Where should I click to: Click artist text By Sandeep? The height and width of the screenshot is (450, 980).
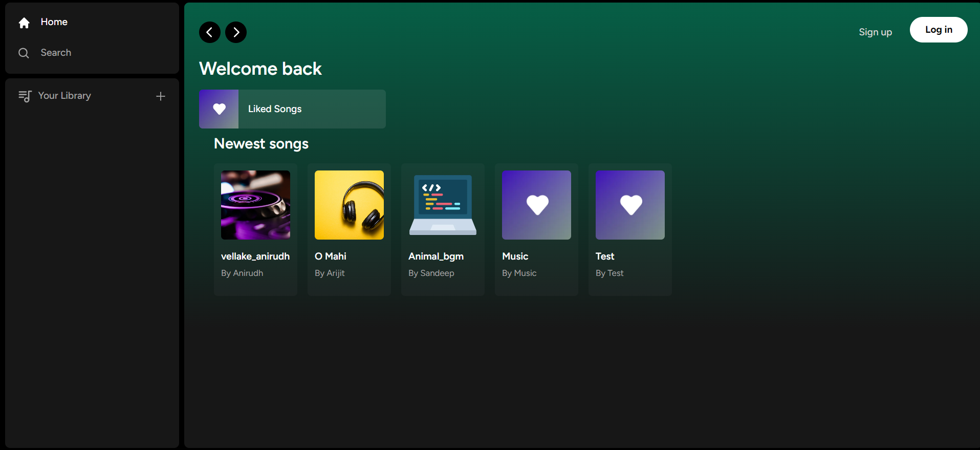[x=431, y=273]
